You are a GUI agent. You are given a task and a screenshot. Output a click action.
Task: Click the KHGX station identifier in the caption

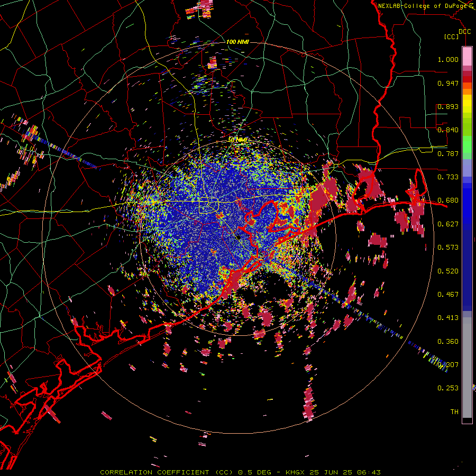[295, 472]
